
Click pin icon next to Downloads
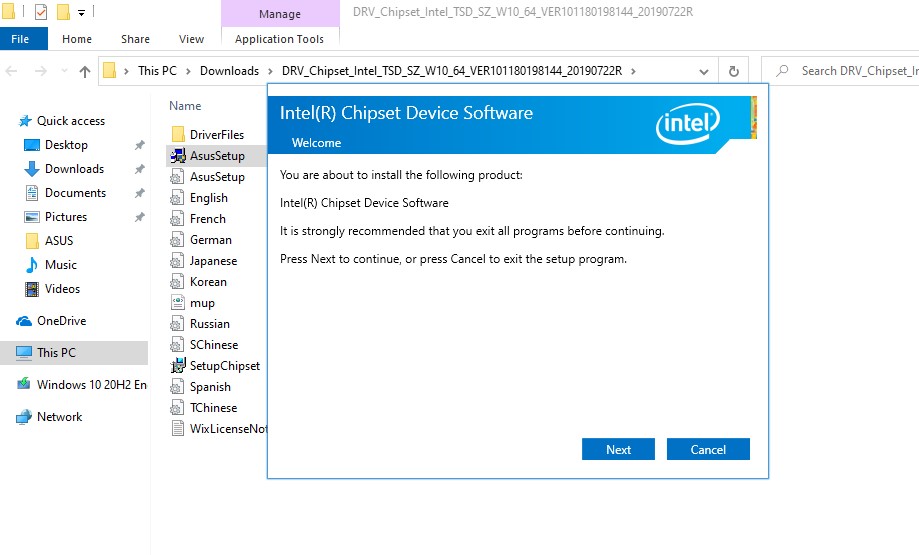139,169
